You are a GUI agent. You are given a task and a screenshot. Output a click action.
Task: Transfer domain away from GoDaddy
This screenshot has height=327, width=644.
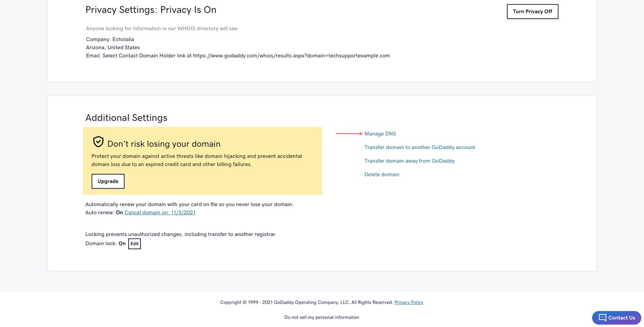point(410,160)
